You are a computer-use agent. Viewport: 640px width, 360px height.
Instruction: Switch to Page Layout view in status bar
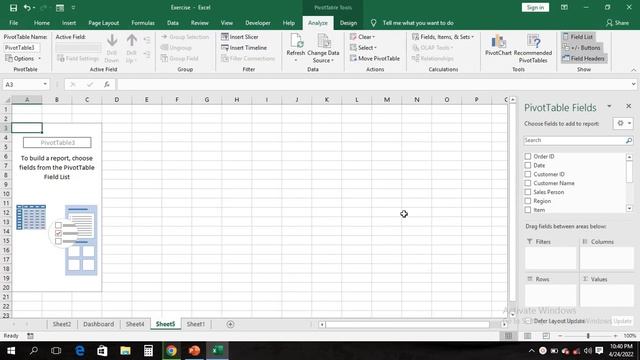click(527, 336)
